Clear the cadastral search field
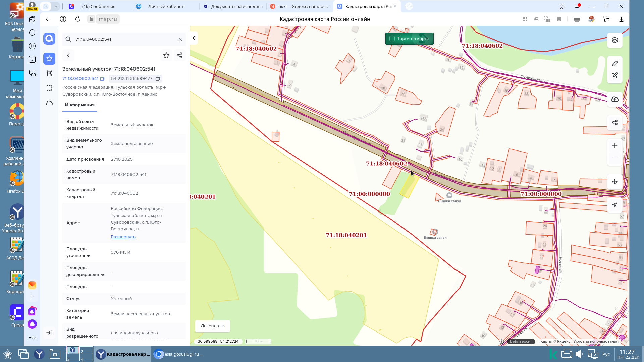 pos(180,39)
